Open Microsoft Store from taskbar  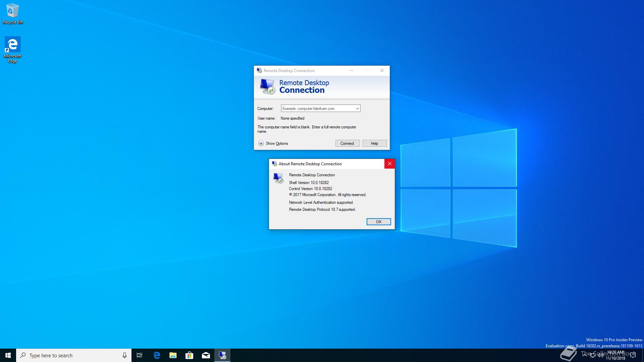click(190, 355)
